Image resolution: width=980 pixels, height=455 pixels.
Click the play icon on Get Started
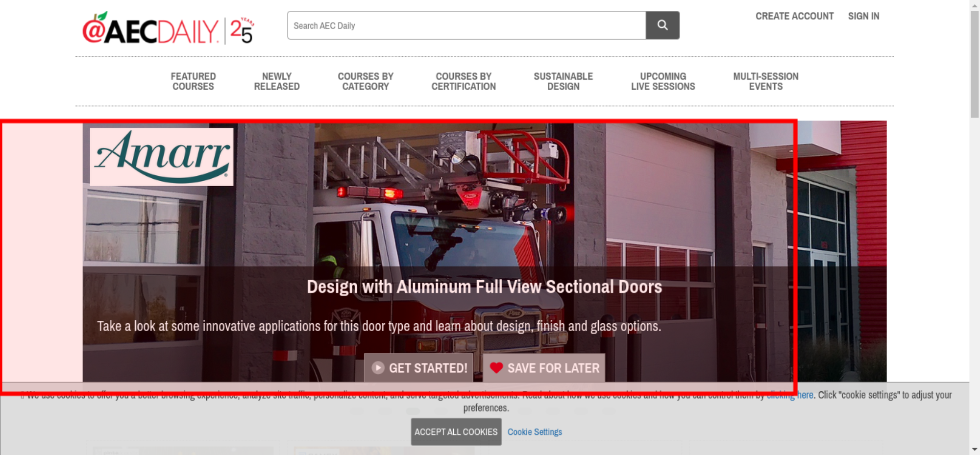point(378,368)
